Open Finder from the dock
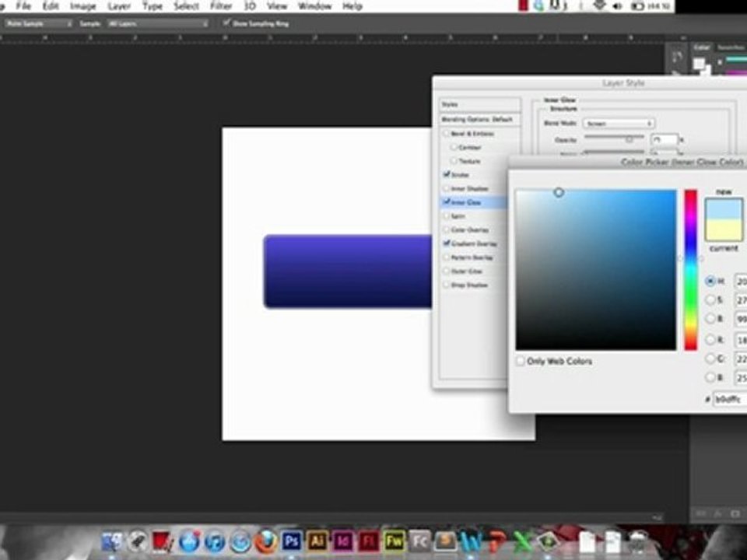The height and width of the screenshot is (560, 747). coord(111,541)
